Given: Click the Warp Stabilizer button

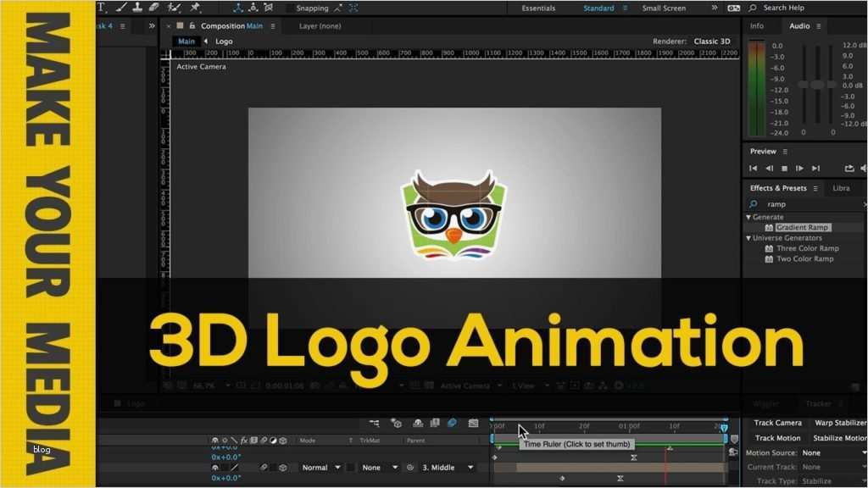Looking at the screenshot, I should pyautogui.click(x=840, y=422).
